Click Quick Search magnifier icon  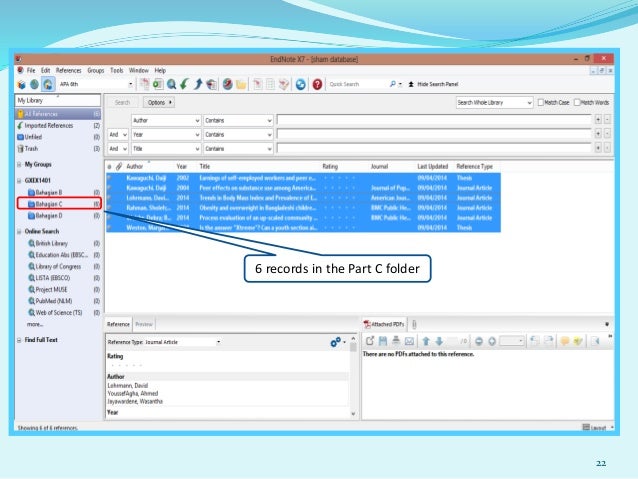tap(393, 84)
